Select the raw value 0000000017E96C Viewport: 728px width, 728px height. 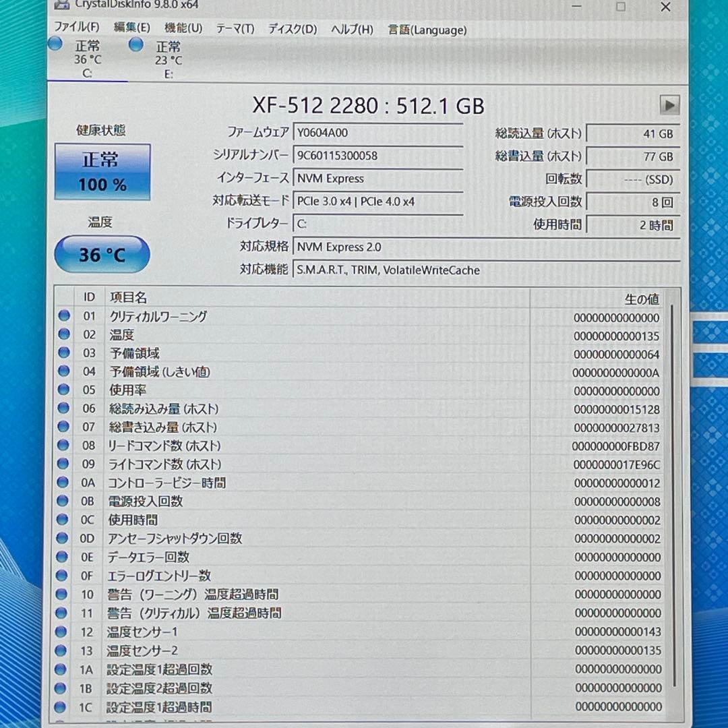click(617, 464)
